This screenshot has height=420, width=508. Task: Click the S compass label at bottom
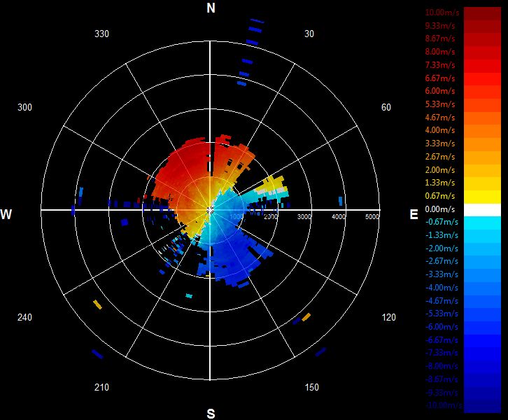[x=211, y=414]
